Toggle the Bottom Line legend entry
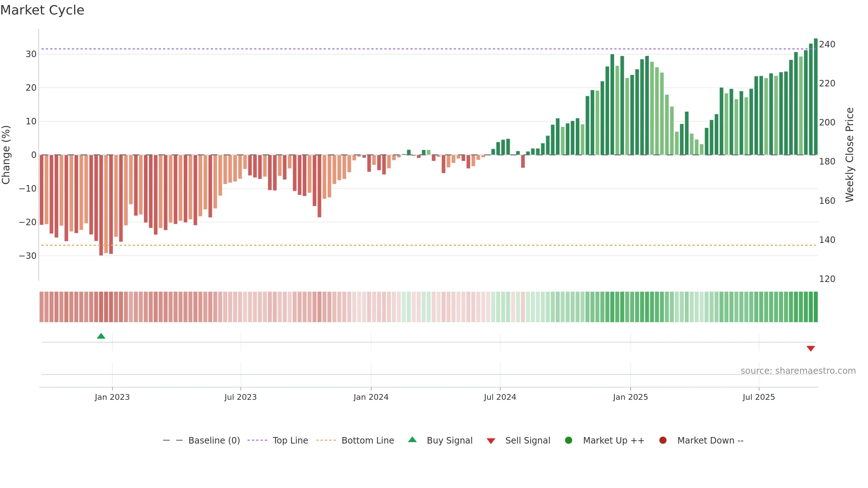Image resolution: width=868 pixels, height=488 pixels. tap(355, 440)
